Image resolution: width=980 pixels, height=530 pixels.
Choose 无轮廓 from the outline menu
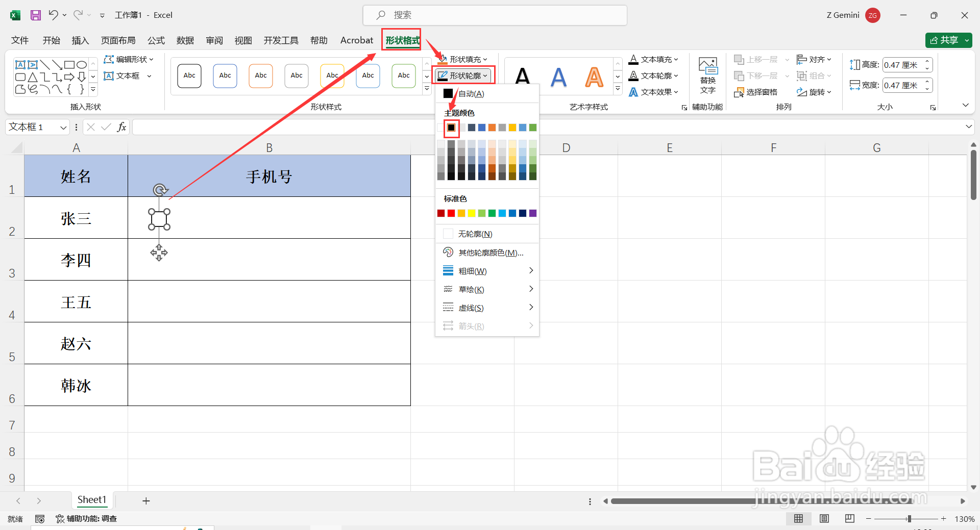(475, 234)
